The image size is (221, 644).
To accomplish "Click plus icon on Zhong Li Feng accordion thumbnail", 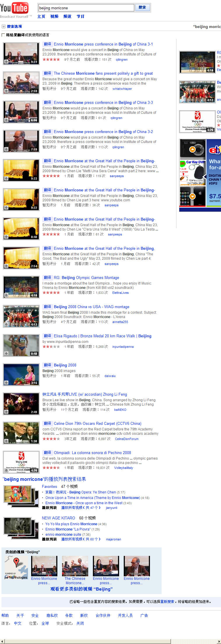I will tap(6, 412).
